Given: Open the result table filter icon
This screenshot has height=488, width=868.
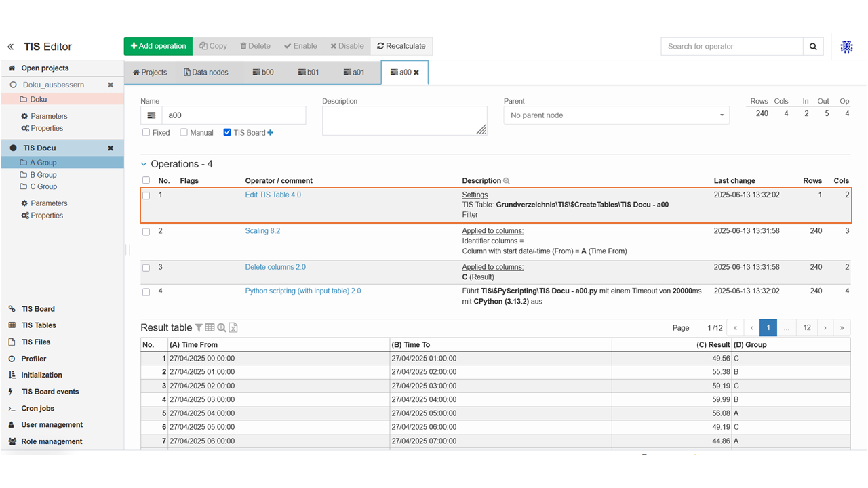Looking at the screenshot, I should click(199, 328).
